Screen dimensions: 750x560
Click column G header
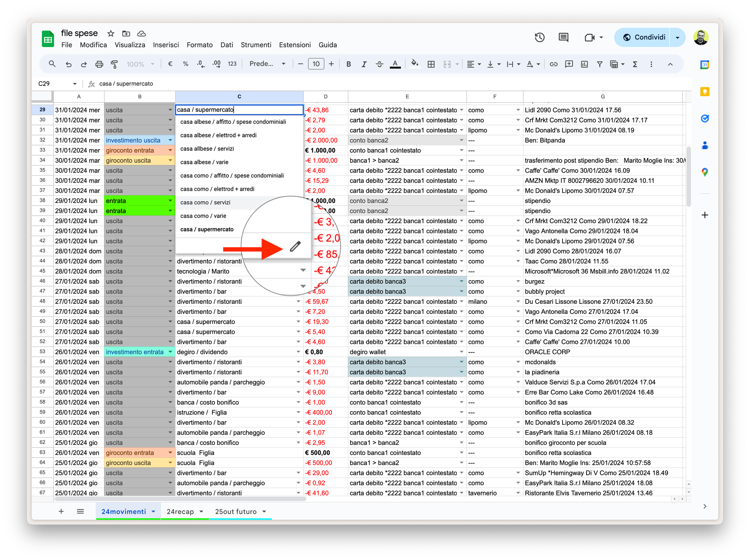tap(603, 96)
